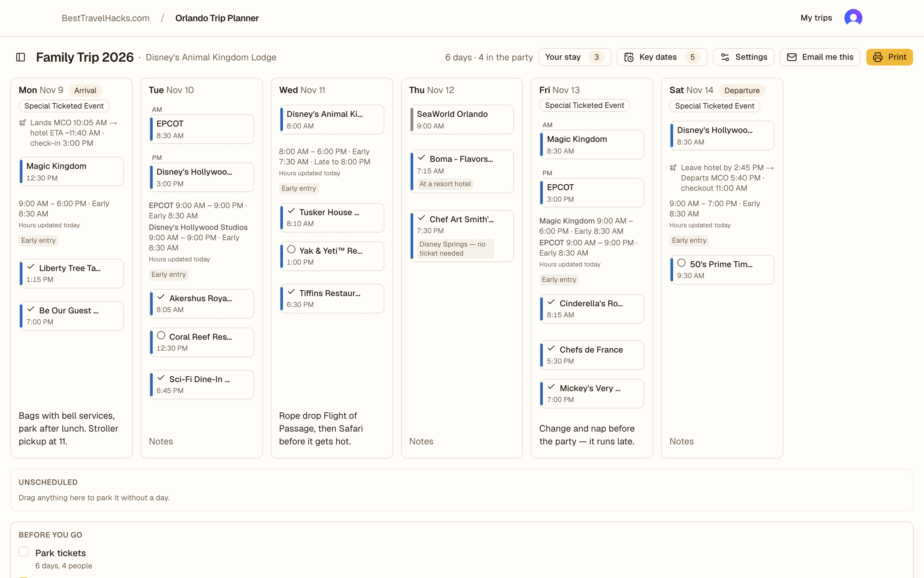Edit Monday note about bell services
The image size is (924, 578).
tap(72, 429)
